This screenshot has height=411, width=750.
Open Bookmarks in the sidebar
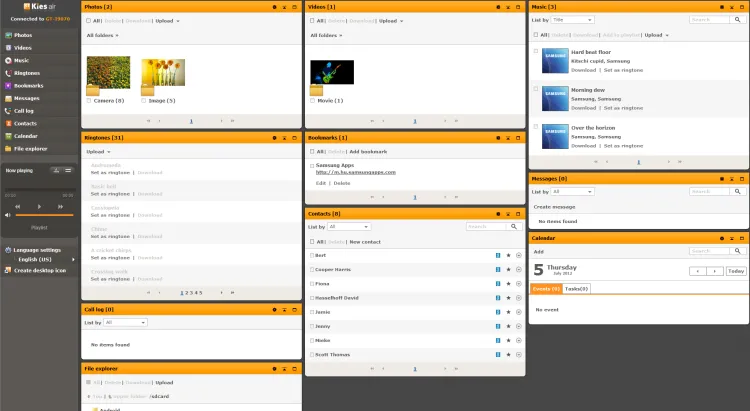coord(26,85)
